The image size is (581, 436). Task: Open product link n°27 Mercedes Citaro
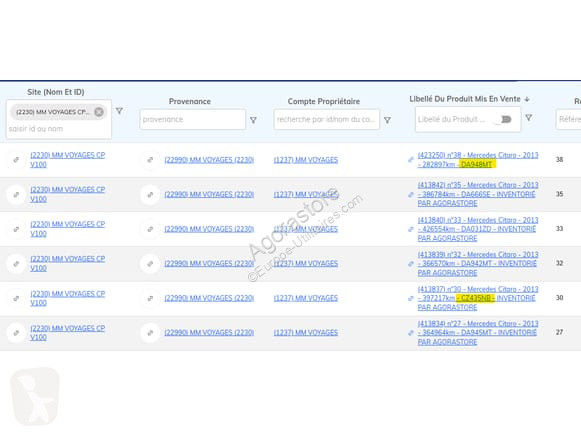(478, 333)
